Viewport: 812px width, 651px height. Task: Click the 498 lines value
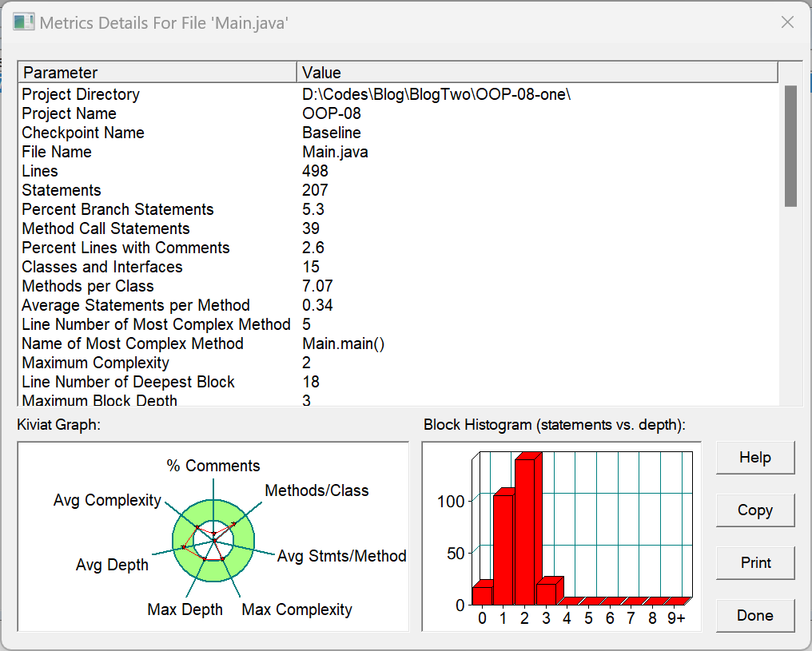315,171
